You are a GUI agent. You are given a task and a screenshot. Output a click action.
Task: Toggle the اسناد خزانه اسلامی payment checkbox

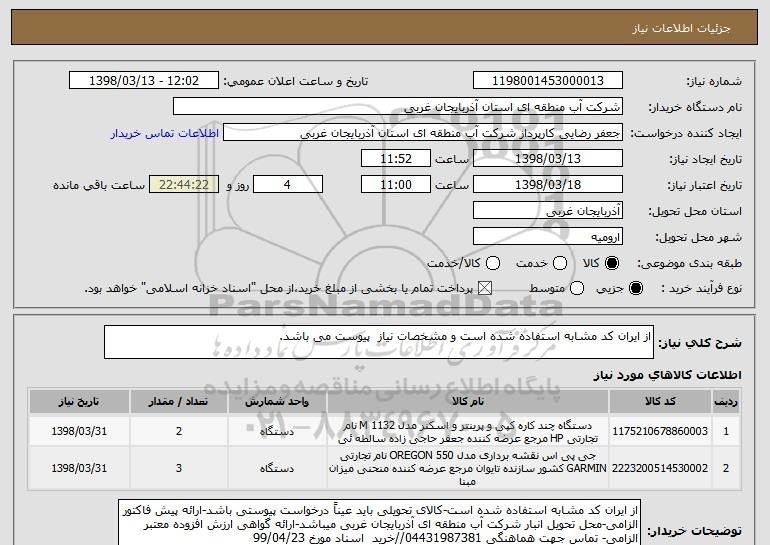pyautogui.click(x=485, y=289)
